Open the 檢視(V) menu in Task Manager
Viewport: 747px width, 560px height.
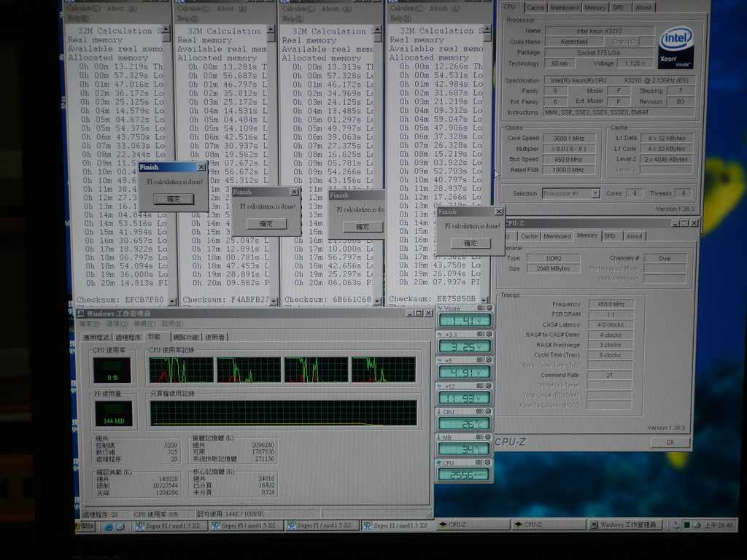coord(144,324)
